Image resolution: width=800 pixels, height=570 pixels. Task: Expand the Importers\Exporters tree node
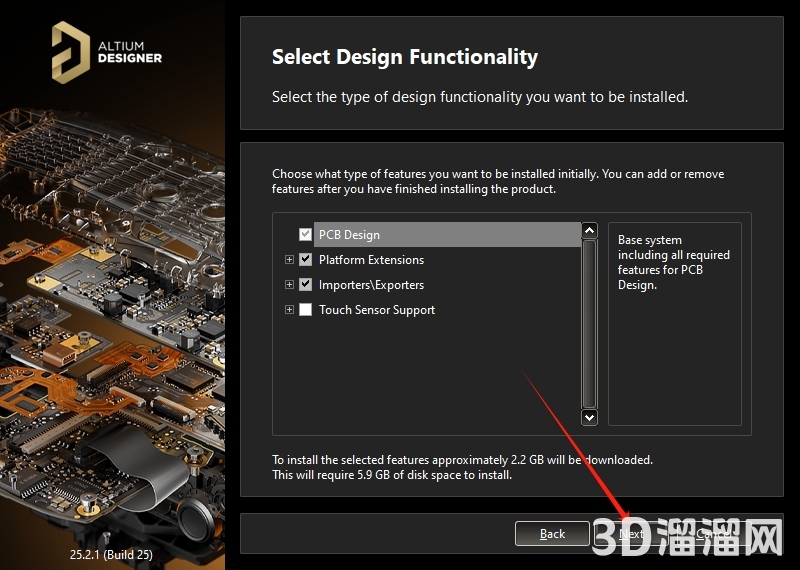point(289,284)
